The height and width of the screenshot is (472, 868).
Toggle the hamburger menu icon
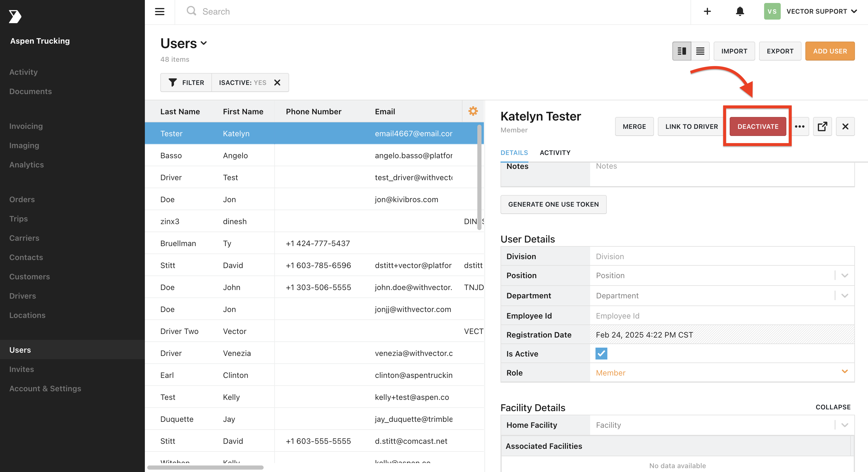point(160,12)
